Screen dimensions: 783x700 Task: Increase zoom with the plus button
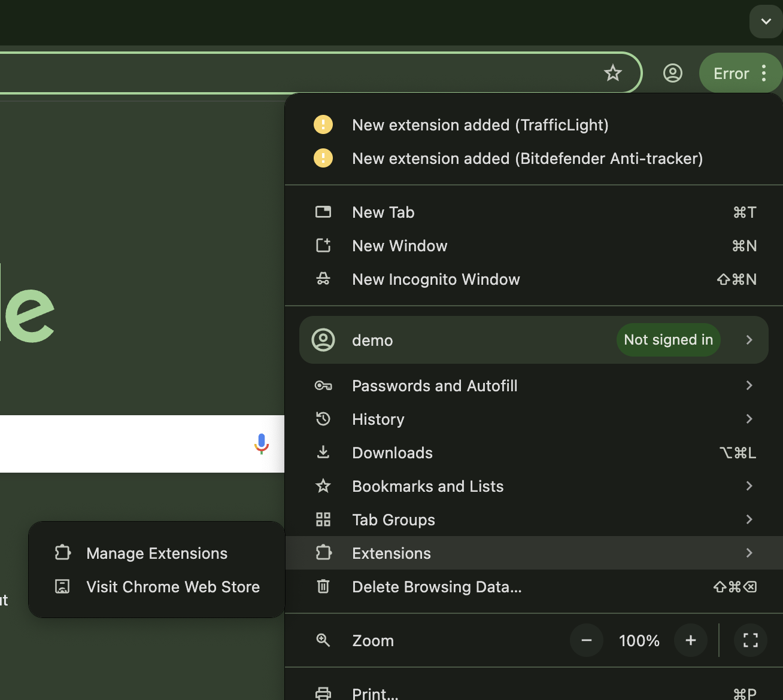[691, 640]
